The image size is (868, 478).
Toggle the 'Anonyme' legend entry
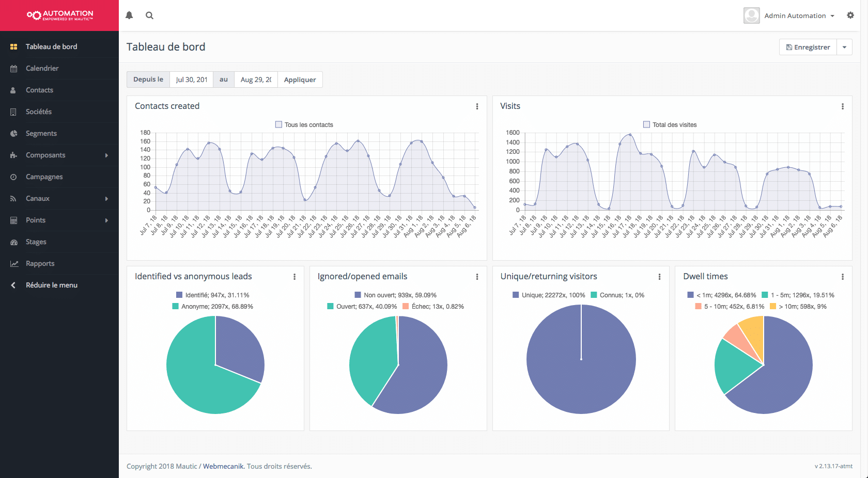point(212,307)
